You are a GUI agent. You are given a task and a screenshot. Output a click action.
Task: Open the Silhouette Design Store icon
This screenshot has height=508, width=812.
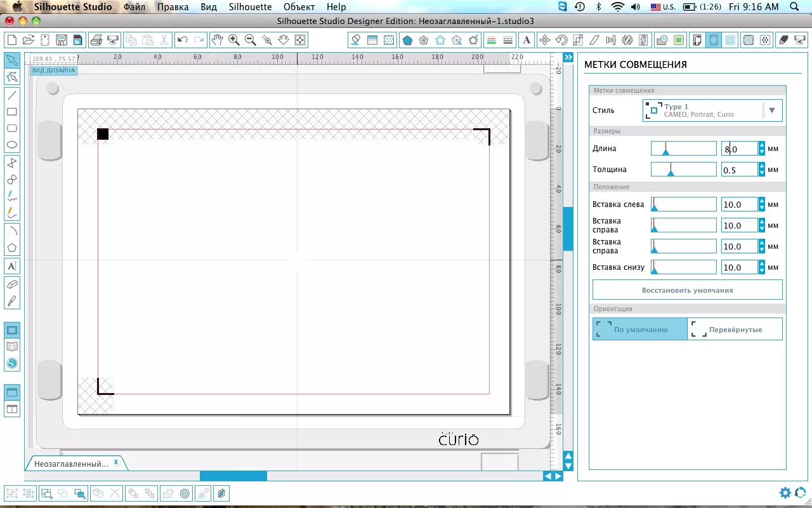tap(12, 363)
